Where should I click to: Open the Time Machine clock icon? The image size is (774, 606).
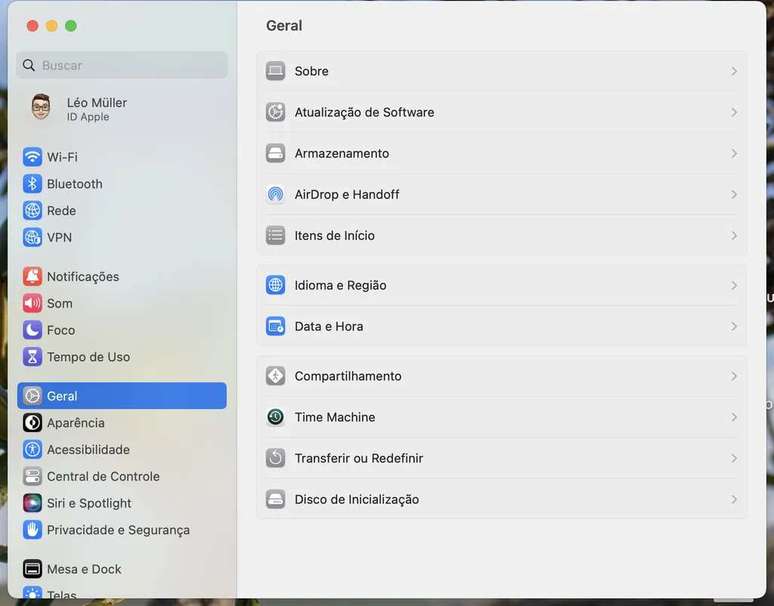275,417
